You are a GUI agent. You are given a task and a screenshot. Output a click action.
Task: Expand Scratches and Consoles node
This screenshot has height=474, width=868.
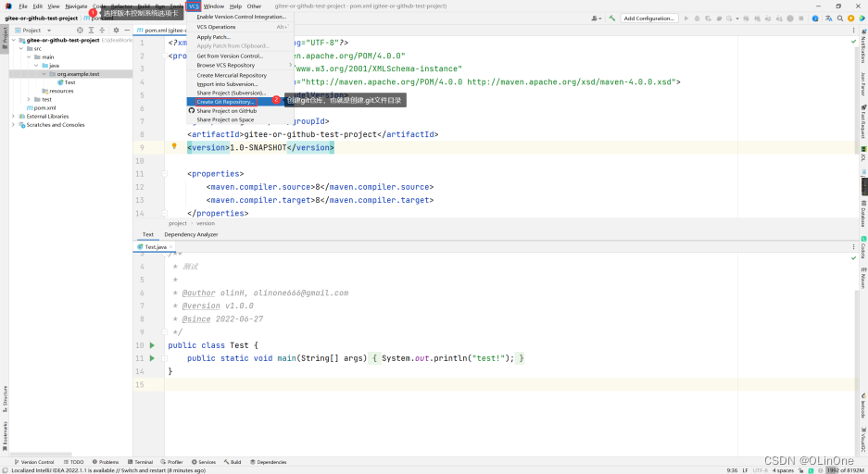pyautogui.click(x=14, y=125)
